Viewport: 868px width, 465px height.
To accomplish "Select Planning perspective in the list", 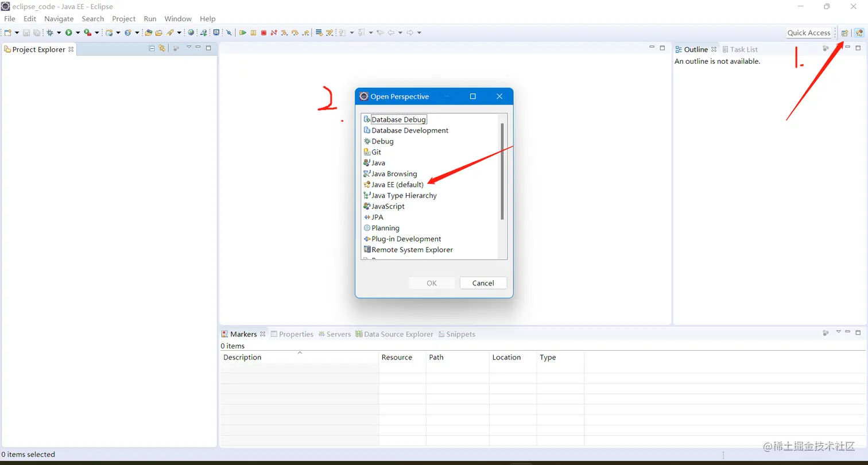I will click(381, 228).
